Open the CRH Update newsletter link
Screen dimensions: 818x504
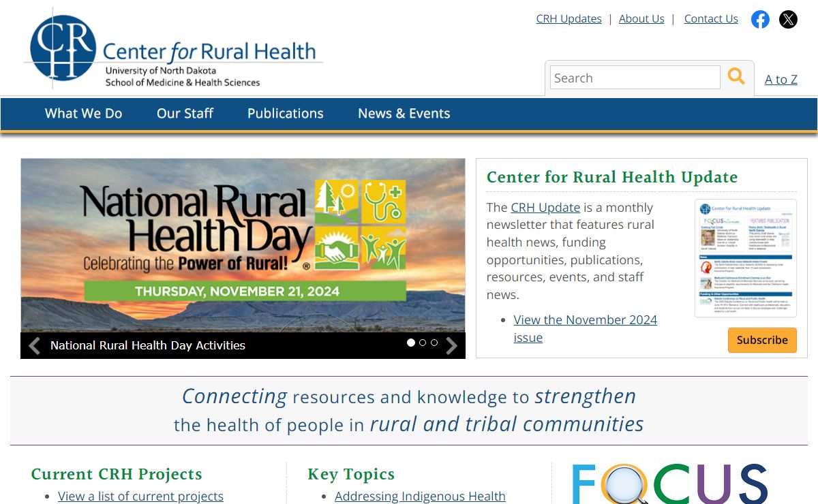pyautogui.click(x=545, y=208)
